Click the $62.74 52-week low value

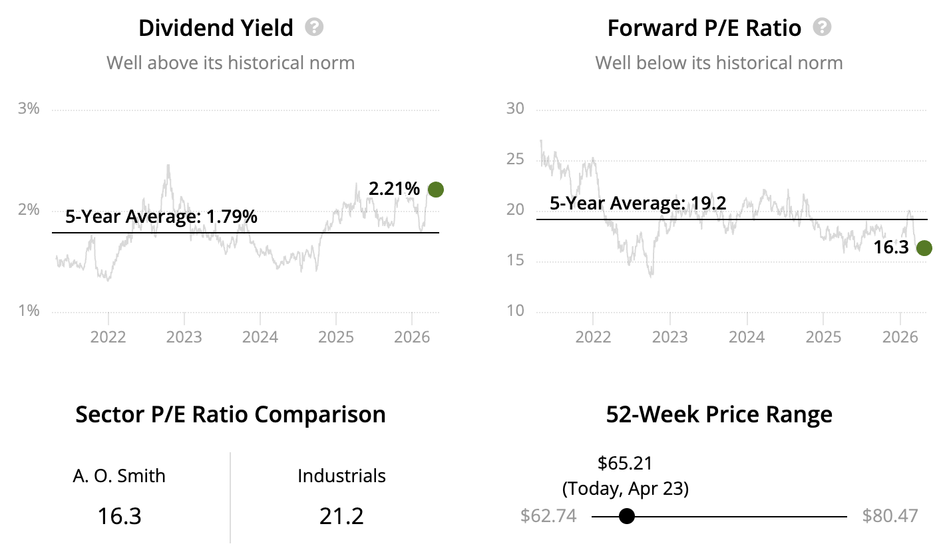tap(548, 516)
